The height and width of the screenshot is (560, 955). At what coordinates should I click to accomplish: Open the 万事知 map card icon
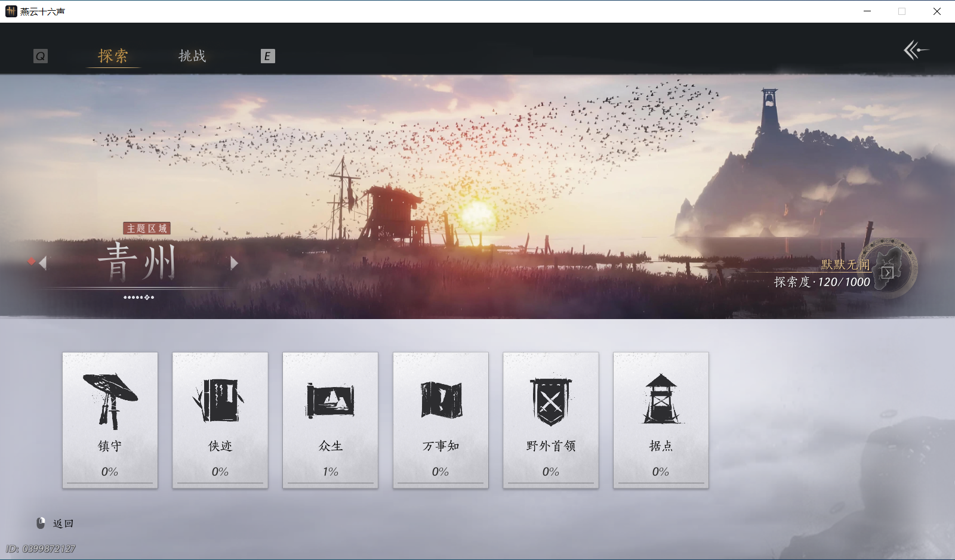coord(440,400)
